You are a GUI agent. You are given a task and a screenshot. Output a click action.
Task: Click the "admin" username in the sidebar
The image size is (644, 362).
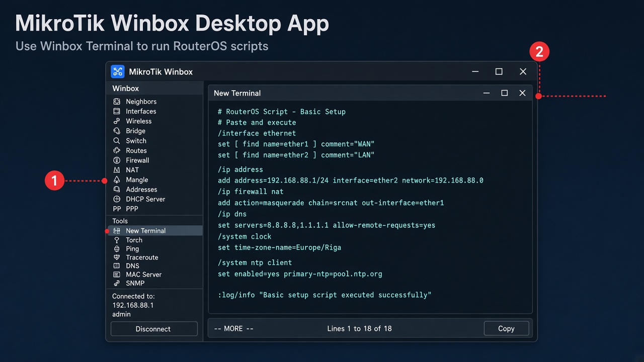pyautogui.click(x=121, y=314)
